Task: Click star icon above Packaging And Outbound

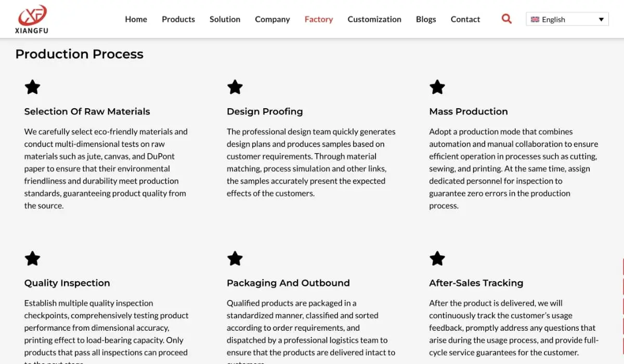Action: click(235, 258)
